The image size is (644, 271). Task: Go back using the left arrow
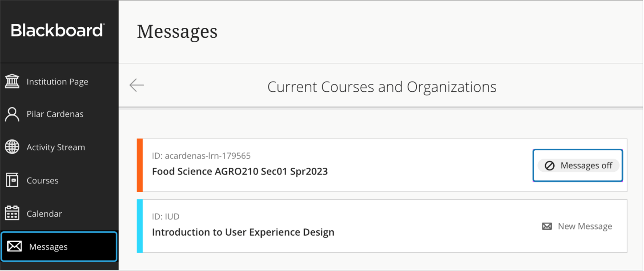[x=137, y=85]
